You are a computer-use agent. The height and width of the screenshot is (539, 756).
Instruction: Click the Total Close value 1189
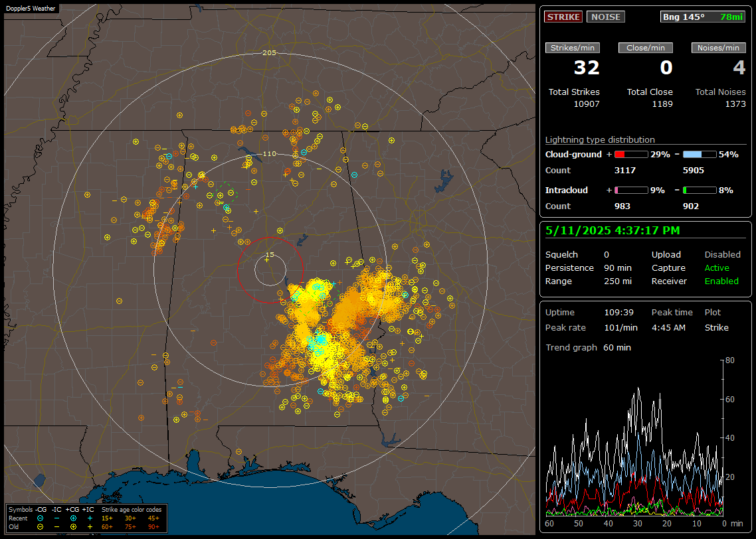pyautogui.click(x=662, y=104)
